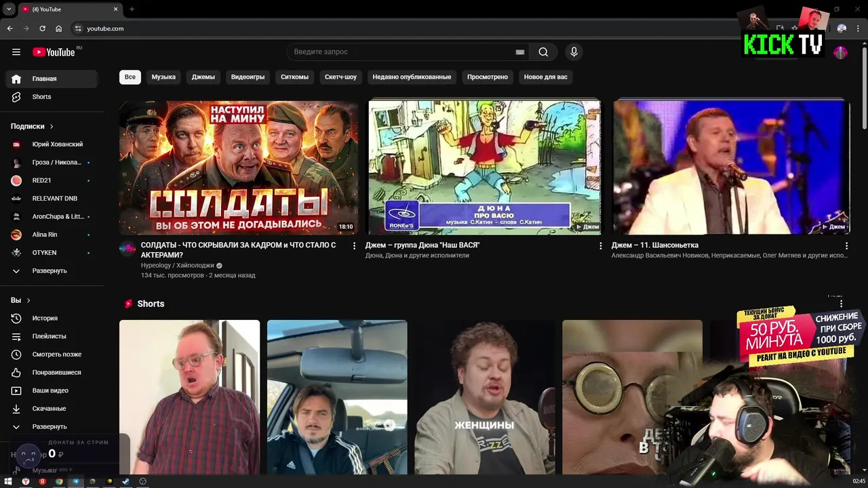
Task: Select Недавно опубликованные chip
Action: tap(412, 77)
